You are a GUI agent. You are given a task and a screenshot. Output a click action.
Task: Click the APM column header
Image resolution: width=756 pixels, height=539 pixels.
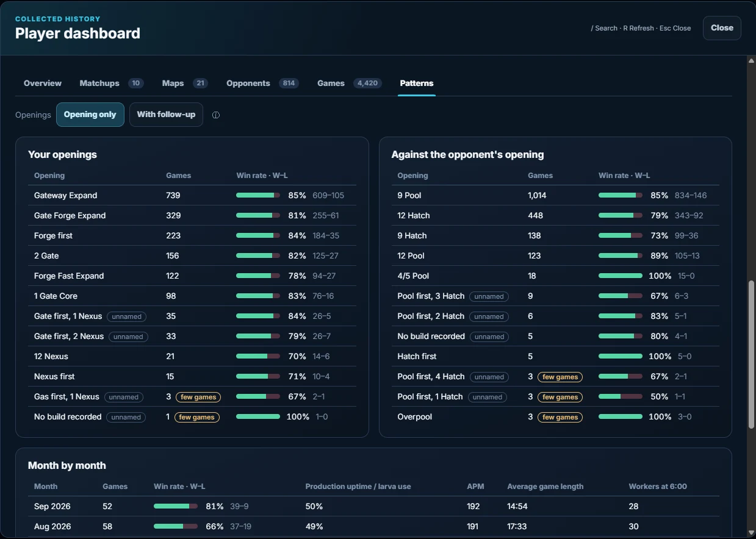tap(475, 487)
